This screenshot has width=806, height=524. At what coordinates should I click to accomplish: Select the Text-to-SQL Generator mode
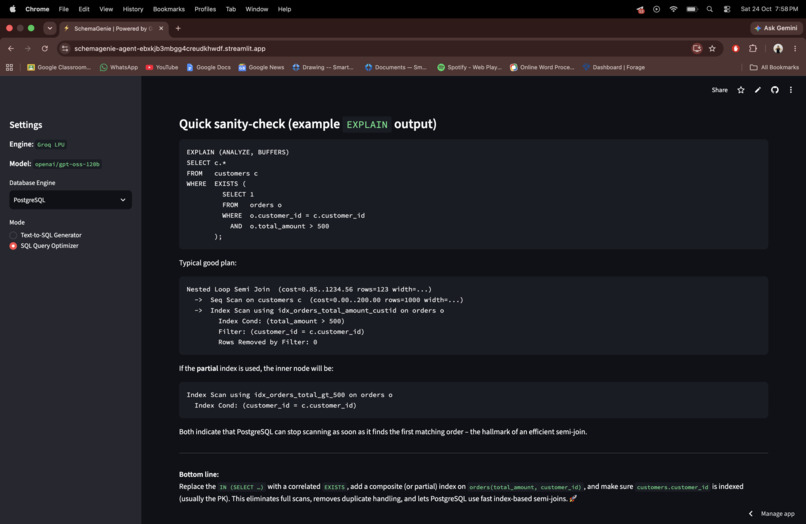pos(46,235)
